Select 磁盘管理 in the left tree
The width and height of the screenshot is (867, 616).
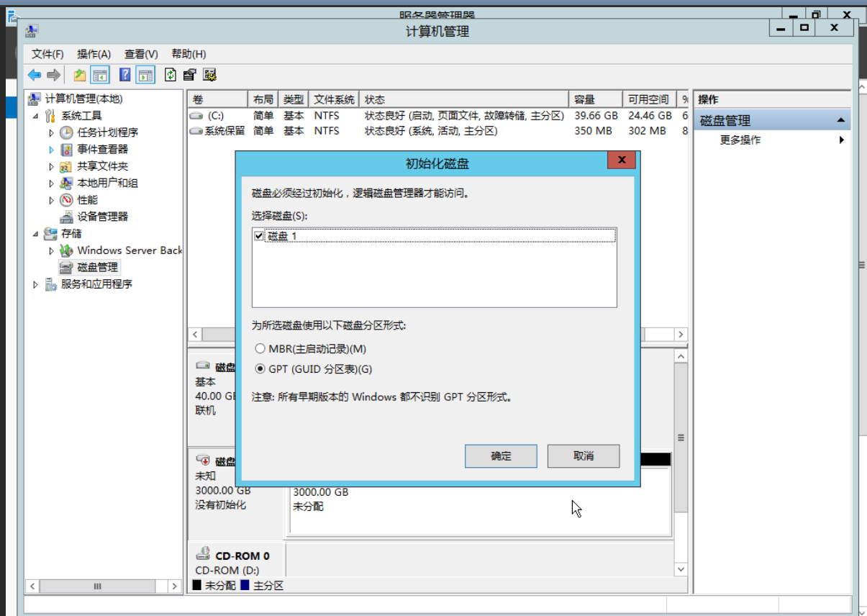tap(97, 267)
